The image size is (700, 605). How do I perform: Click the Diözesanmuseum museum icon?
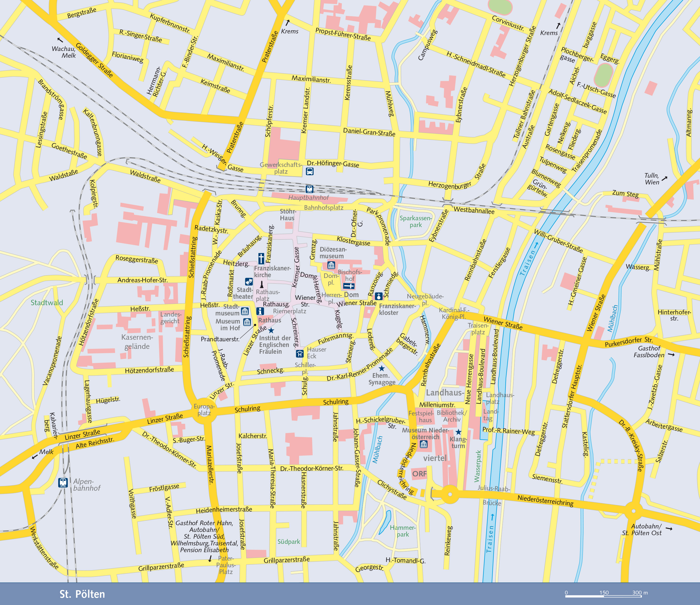pos(331,265)
